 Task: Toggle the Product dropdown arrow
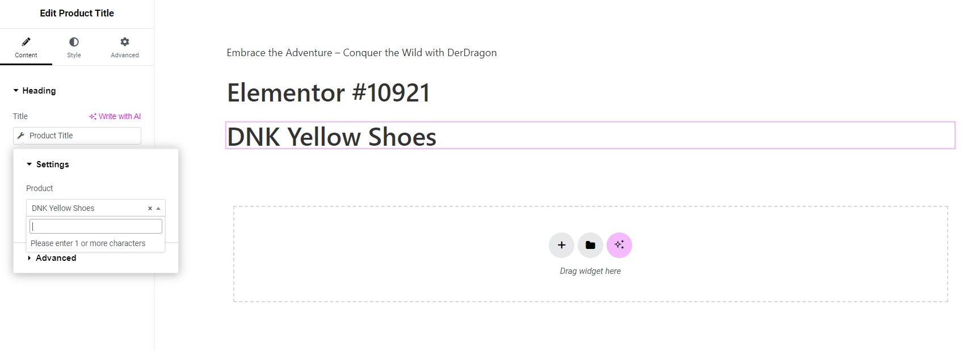(158, 209)
